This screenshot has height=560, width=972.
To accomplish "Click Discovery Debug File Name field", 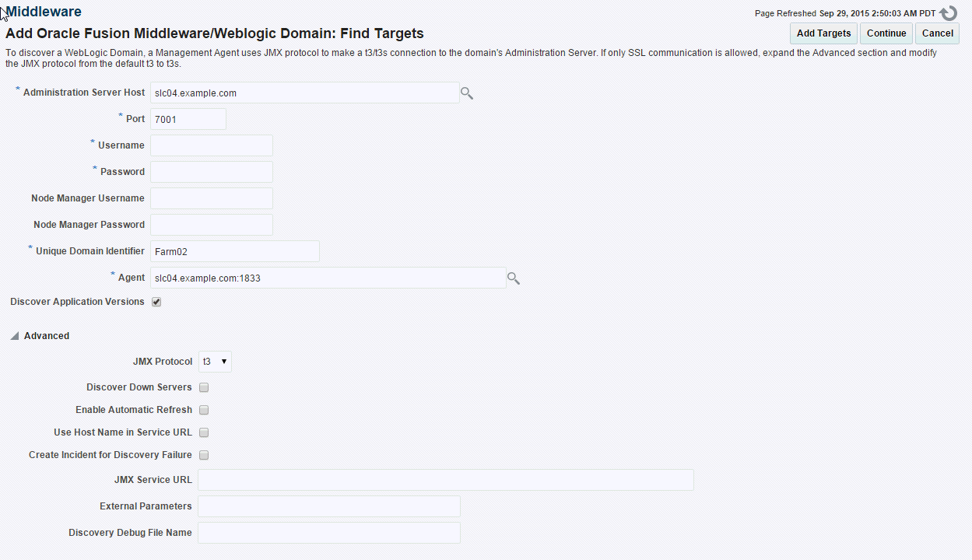I will pos(329,533).
